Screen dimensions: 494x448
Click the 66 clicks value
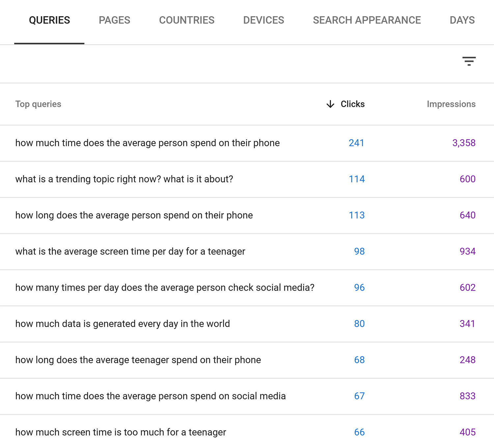pos(359,432)
